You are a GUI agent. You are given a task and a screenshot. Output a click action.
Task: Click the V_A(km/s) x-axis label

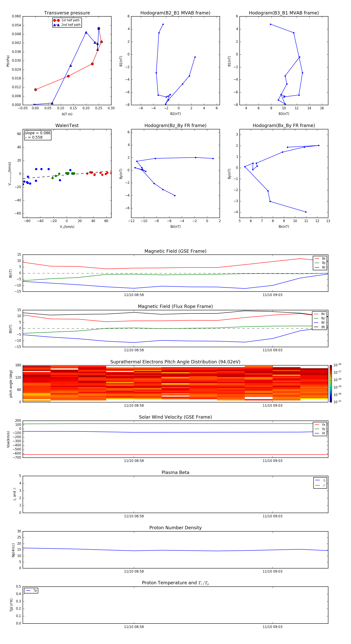tap(67, 227)
